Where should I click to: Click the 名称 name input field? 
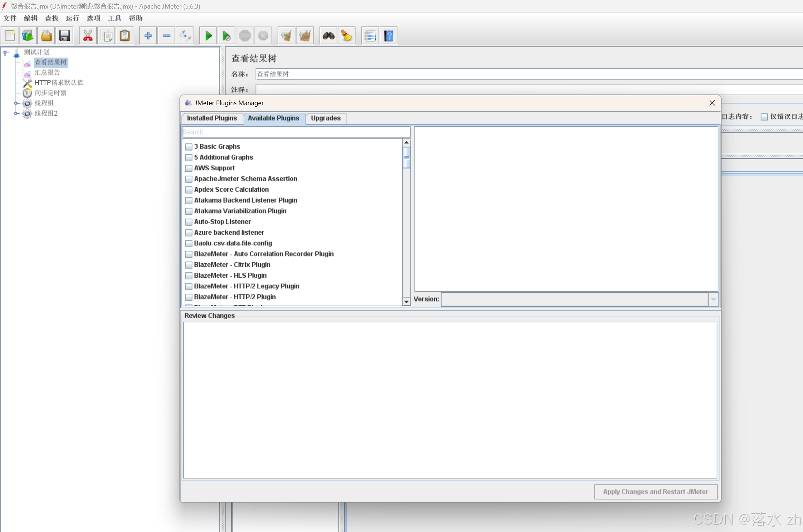tap(529, 74)
